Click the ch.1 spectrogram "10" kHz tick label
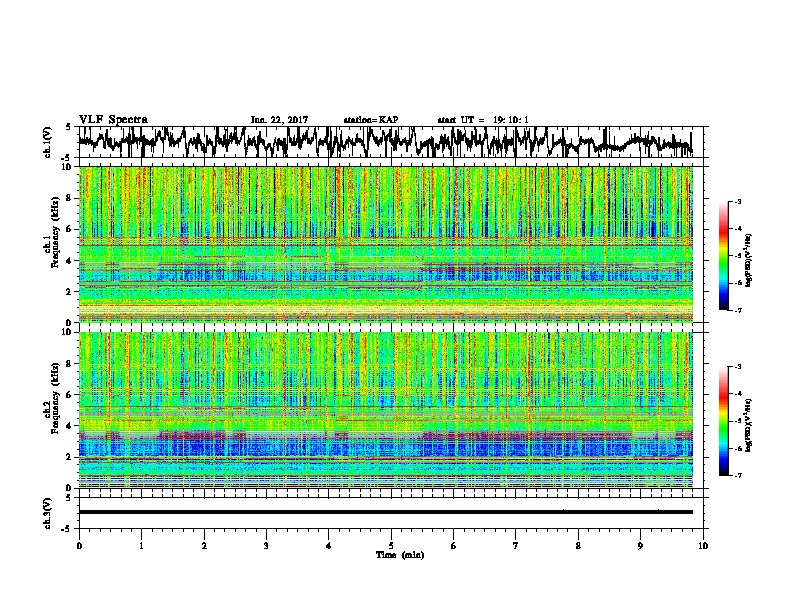 coord(68,167)
